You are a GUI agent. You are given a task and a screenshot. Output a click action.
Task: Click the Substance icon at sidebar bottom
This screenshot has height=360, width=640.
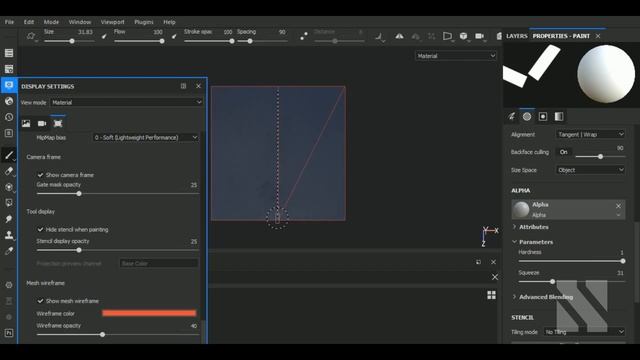coord(9,333)
